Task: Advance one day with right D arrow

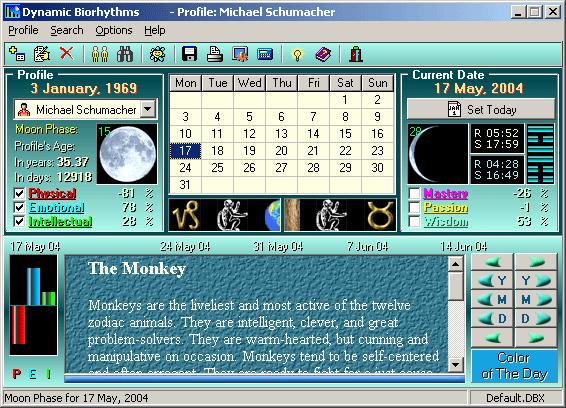Action: pyautogui.click(x=536, y=318)
